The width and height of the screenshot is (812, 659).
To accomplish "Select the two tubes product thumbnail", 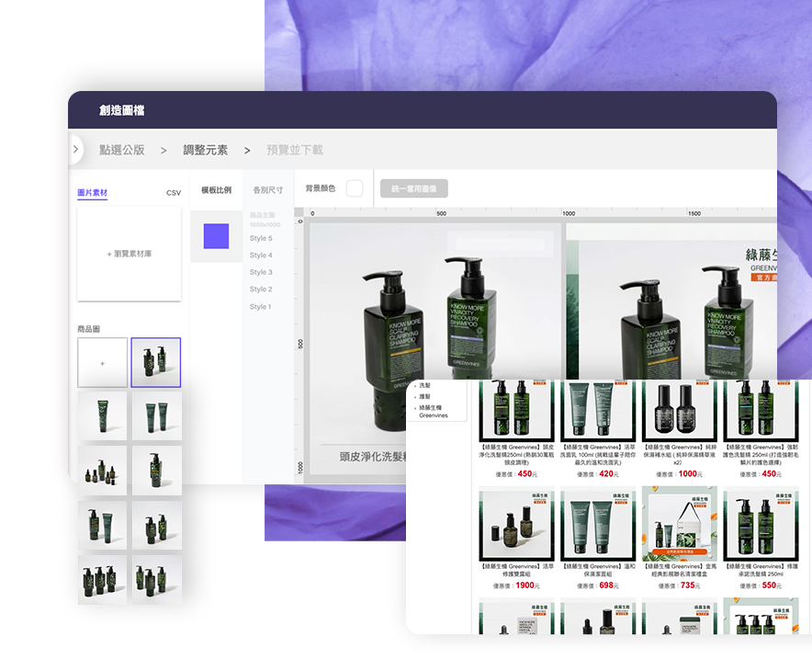I will (x=156, y=416).
